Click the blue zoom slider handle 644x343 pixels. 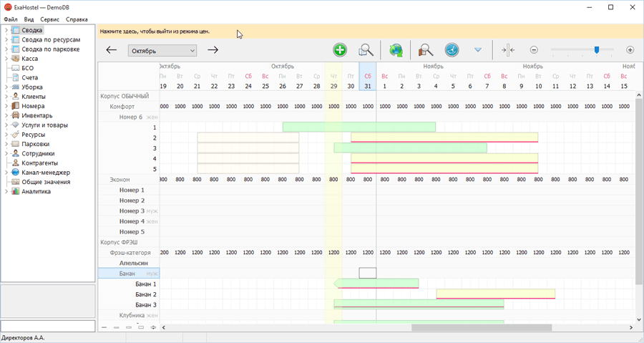tap(597, 49)
